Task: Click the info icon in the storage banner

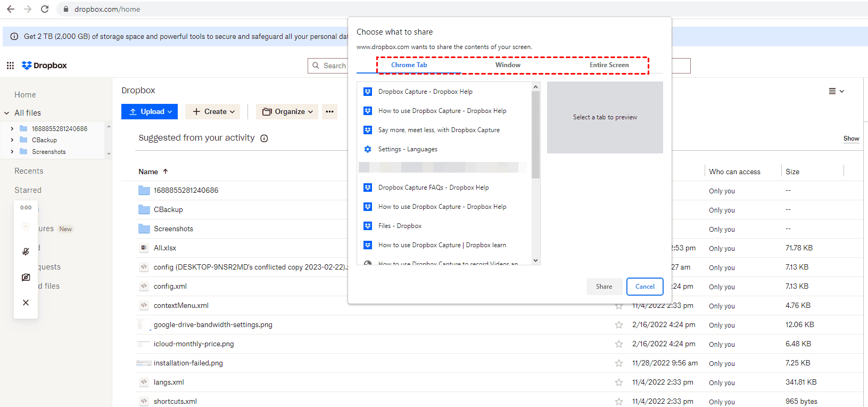Action: click(x=14, y=36)
